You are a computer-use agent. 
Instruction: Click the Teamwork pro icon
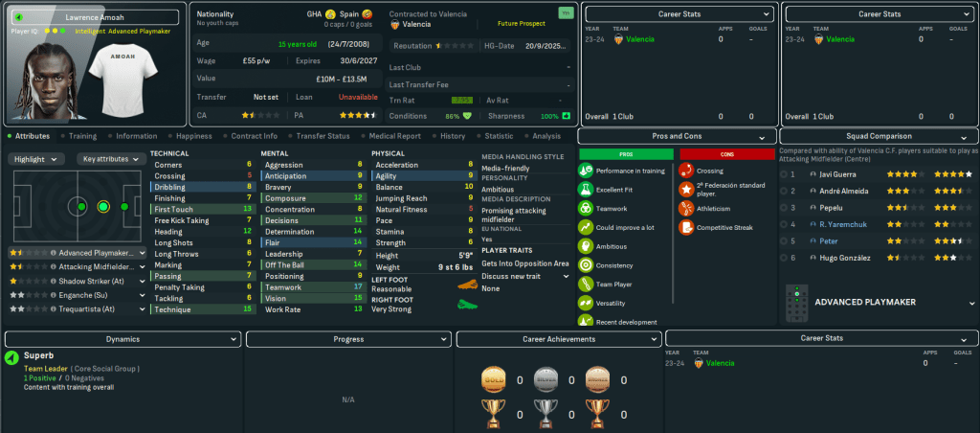(586, 208)
